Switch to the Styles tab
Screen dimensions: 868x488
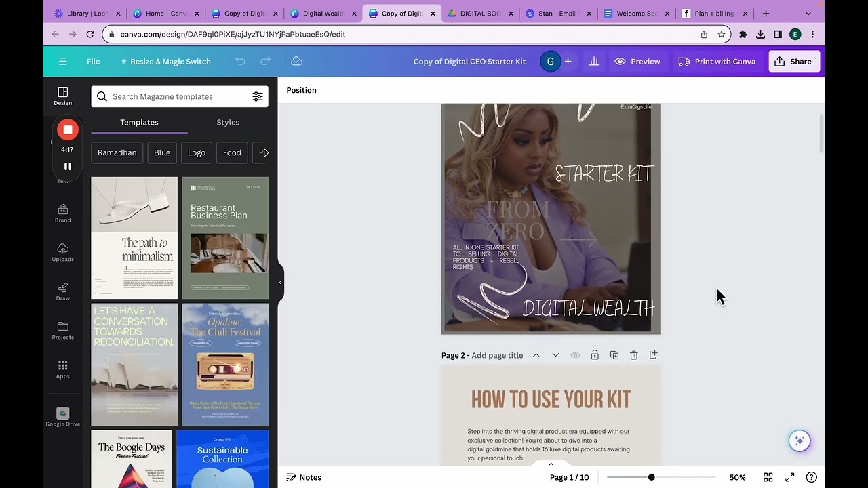tap(228, 123)
